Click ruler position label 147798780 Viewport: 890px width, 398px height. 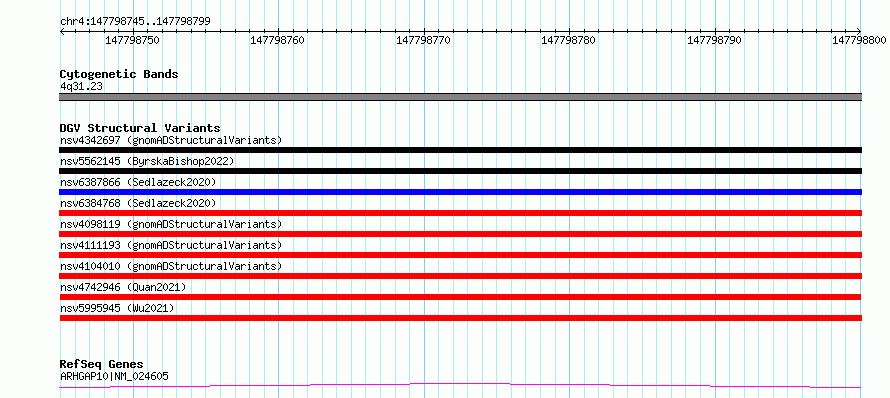569,40
